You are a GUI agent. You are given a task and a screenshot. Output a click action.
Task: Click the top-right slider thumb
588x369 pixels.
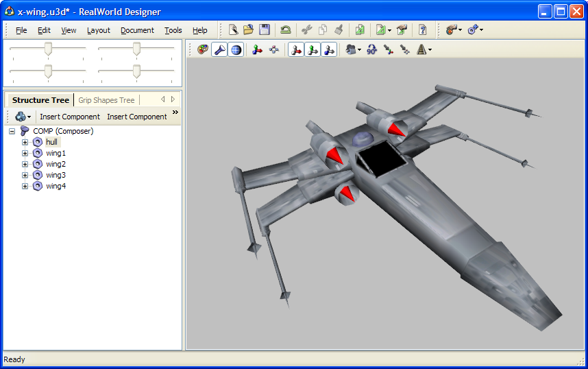tap(136, 49)
